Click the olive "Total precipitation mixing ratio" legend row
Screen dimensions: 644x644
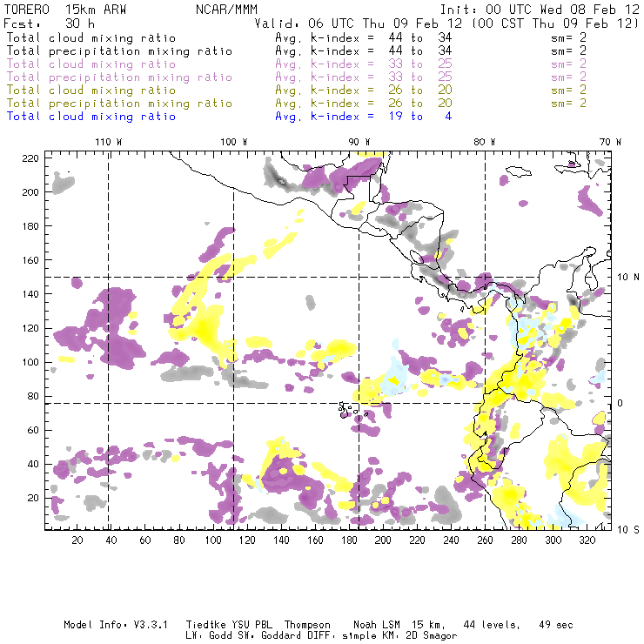point(119,103)
